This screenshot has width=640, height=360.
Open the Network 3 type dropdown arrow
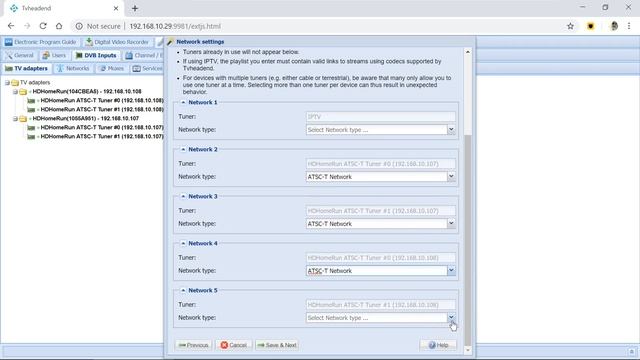tap(451, 224)
